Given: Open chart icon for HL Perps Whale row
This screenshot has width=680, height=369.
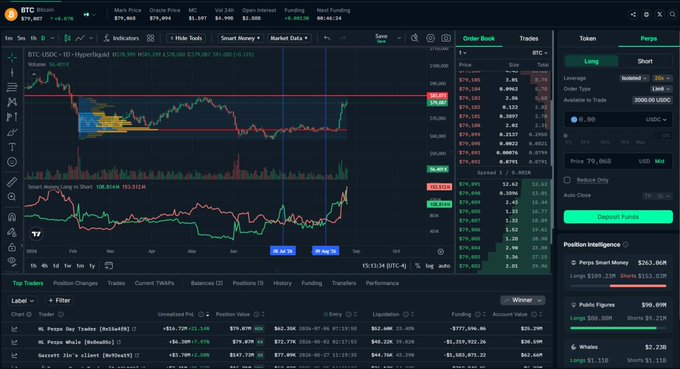Looking at the screenshot, I should click(14, 342).
